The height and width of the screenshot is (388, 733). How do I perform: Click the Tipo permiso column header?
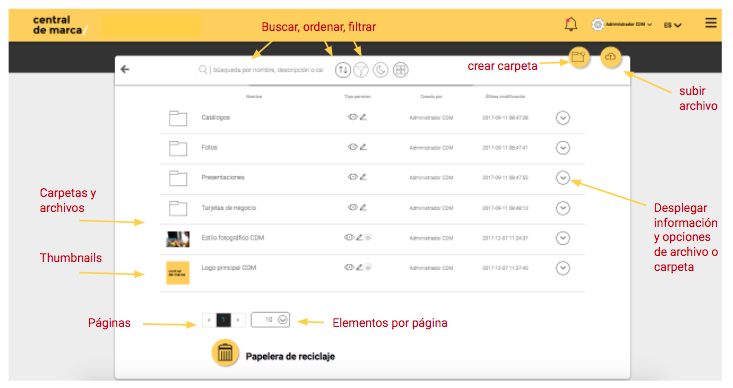point(357,97)
